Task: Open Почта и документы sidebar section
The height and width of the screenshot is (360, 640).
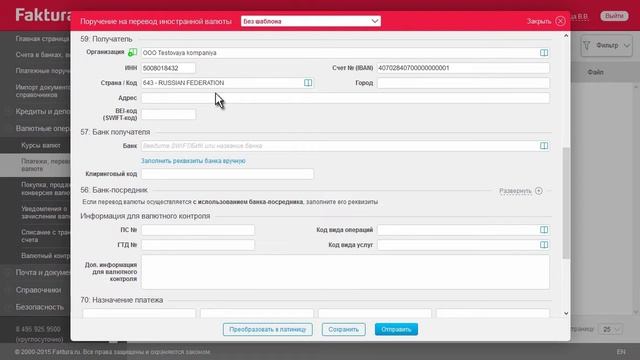Action: (43, 272)
